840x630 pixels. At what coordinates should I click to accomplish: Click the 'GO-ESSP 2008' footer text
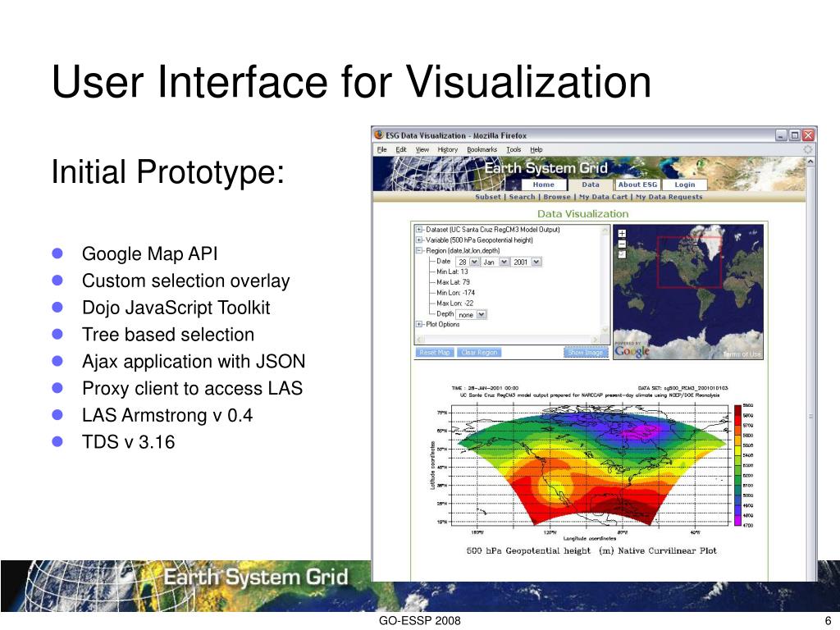[x=419, y=620]
